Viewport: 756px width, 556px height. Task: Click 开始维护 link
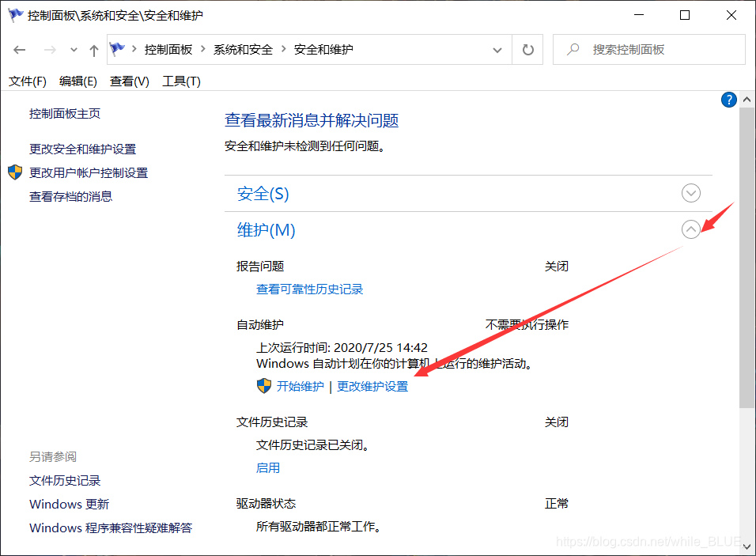(x=301, y=386)
